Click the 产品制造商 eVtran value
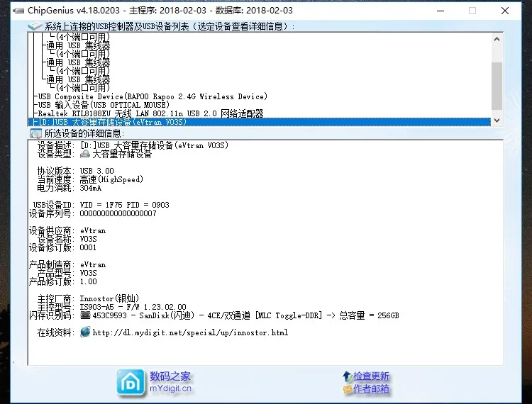This screenshot has height=404, width=532. point(93,264)
